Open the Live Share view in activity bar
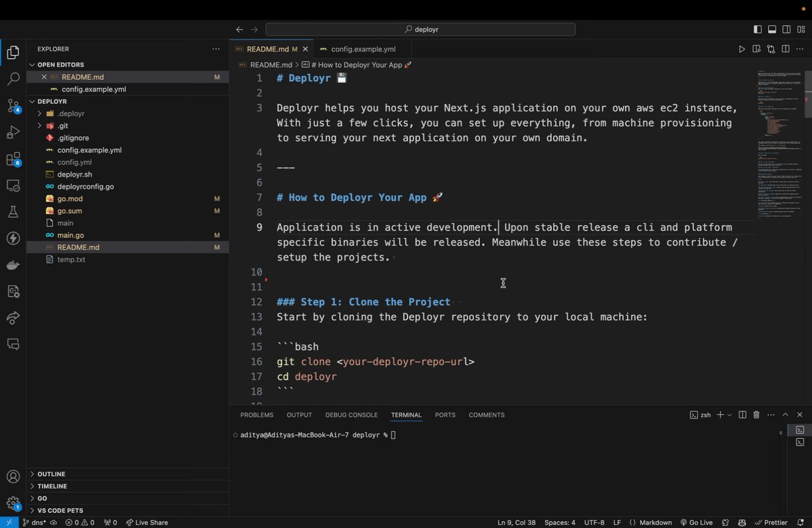Viewport: 812px width, 528px height. [x=13, y=318]
